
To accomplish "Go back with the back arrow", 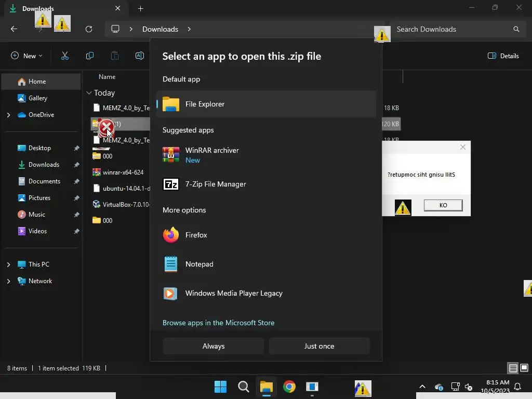I will coord(14,29).
